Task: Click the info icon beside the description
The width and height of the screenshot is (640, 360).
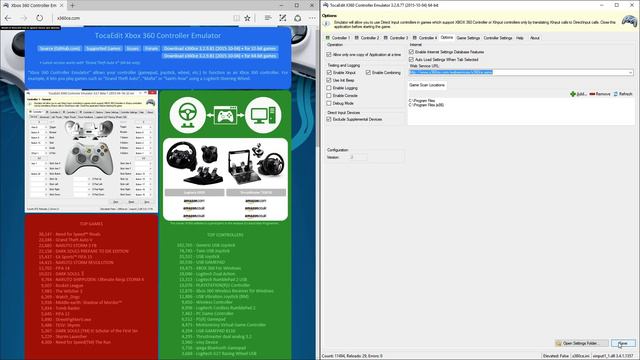Action: (327, 24)
